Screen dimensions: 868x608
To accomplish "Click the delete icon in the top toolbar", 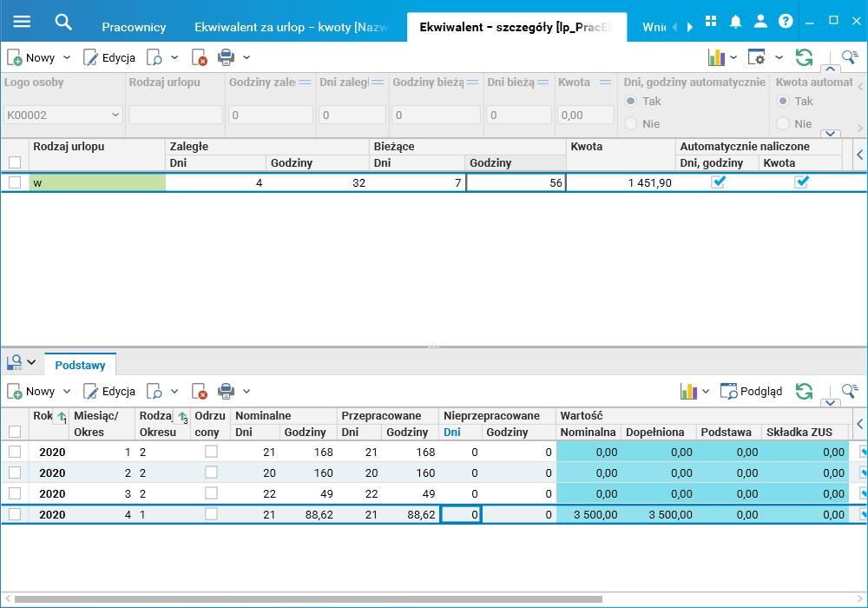I will (x=200, y=58).
